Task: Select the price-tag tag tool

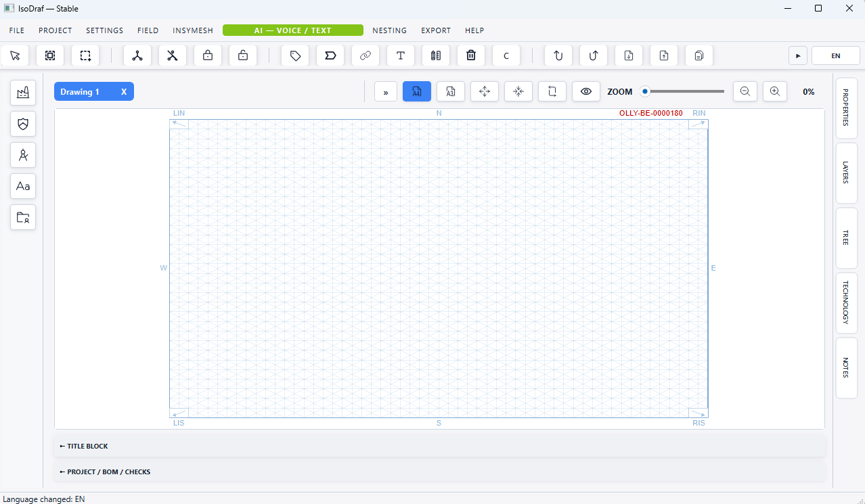Action: click(295, 55)
